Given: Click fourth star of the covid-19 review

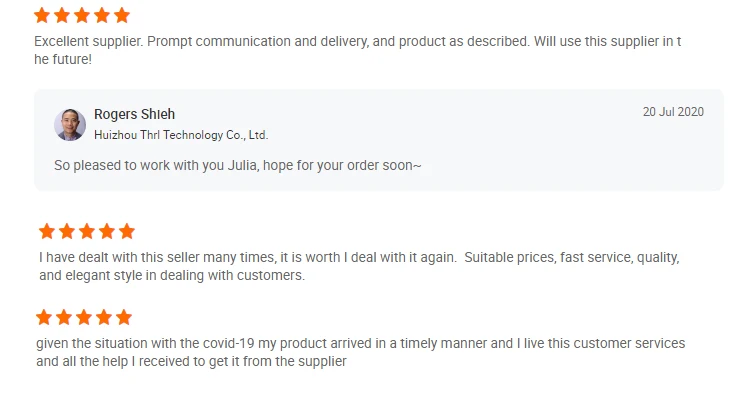Looking at the screenshot, I should tap(104, 317).
